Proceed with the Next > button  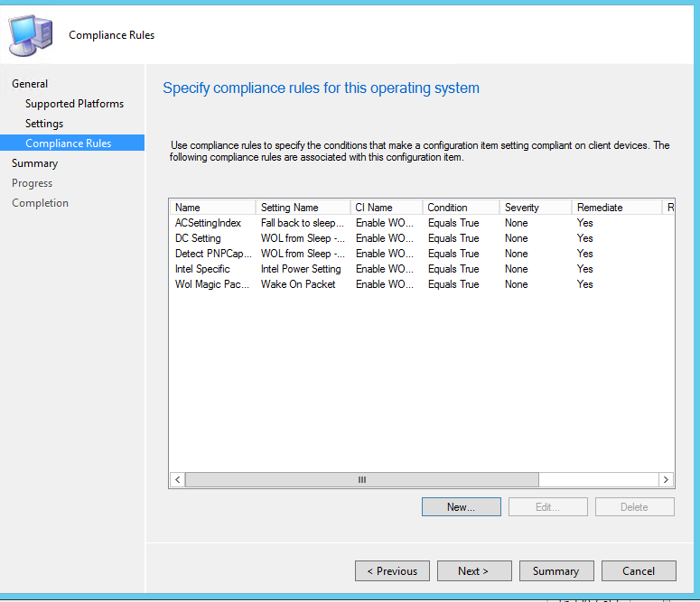point(474,571)
